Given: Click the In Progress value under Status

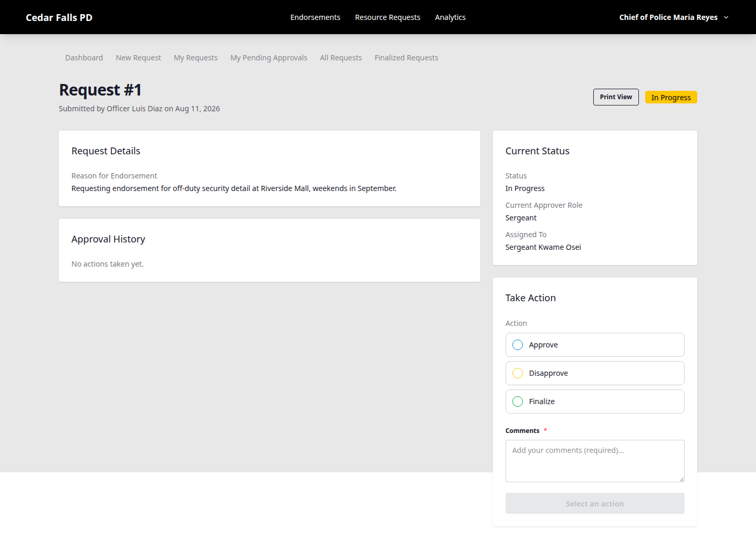Looking at the screenshot, I should 525,188.
